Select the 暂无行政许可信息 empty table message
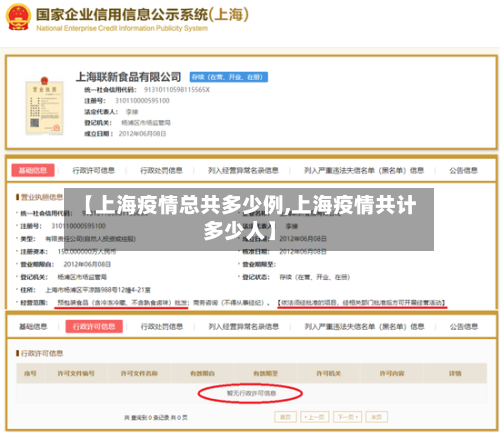 [x=252, y=393]
